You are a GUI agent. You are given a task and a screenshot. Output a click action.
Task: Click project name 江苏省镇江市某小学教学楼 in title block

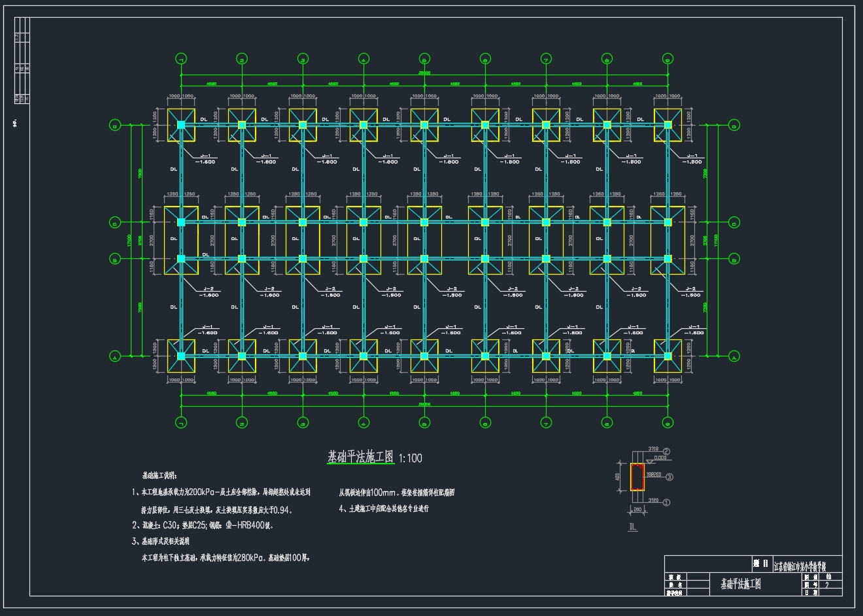(807, 565)
